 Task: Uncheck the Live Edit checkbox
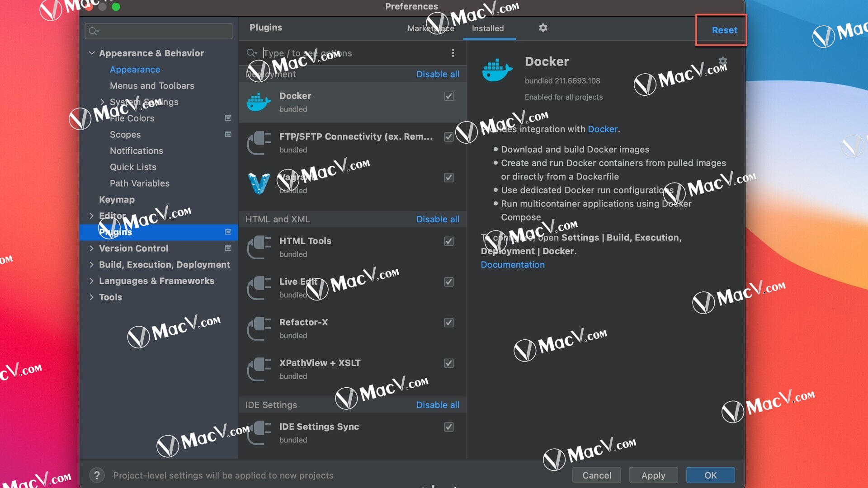pyautogui.click(x=448, y=282)
